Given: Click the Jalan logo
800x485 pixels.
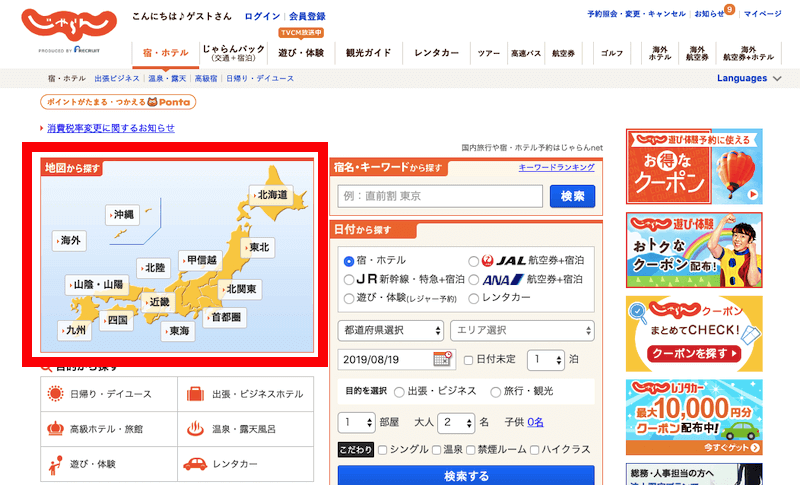Looking at the screenshot, I should pyautogui.click(x=69, y=25).
